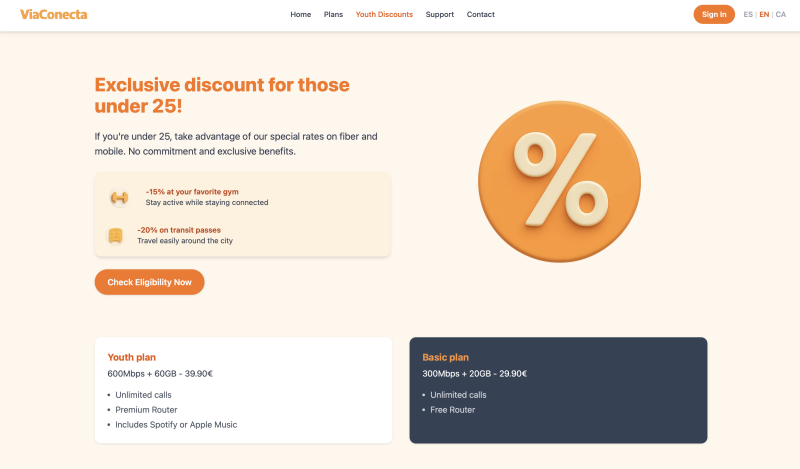Click the ViaConecta logo
Image resolution: width=800 pixels, height=469 pixels.
coord(53,14)
